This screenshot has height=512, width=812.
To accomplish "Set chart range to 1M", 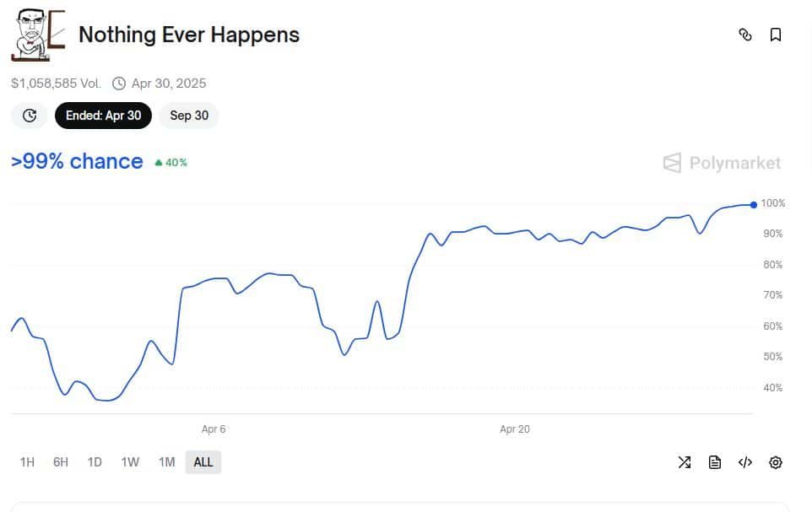I will tap(167, 462).
